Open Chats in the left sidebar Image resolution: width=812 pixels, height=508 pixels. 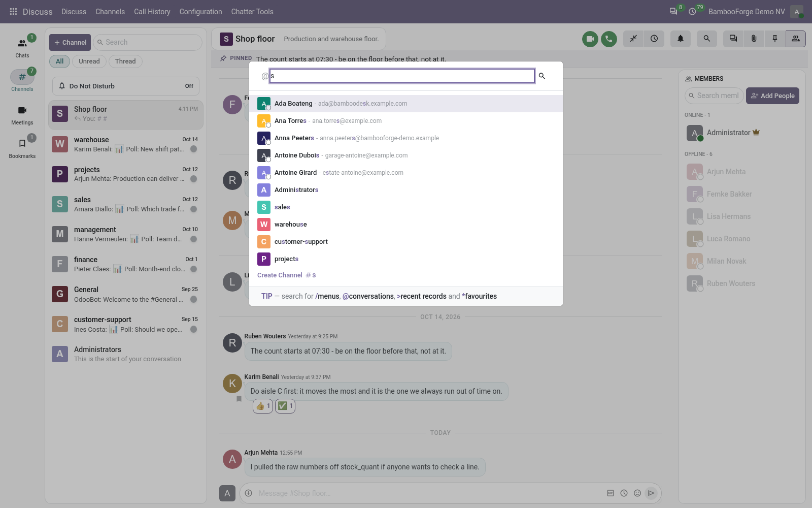22,47
